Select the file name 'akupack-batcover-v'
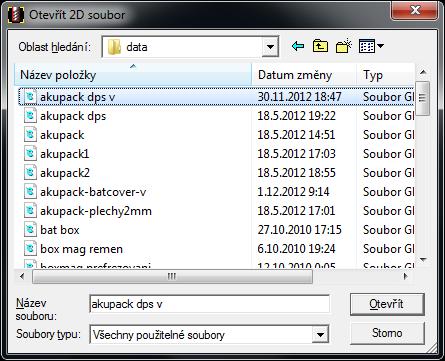Viewport: 445px width, 361px height. 93,192
